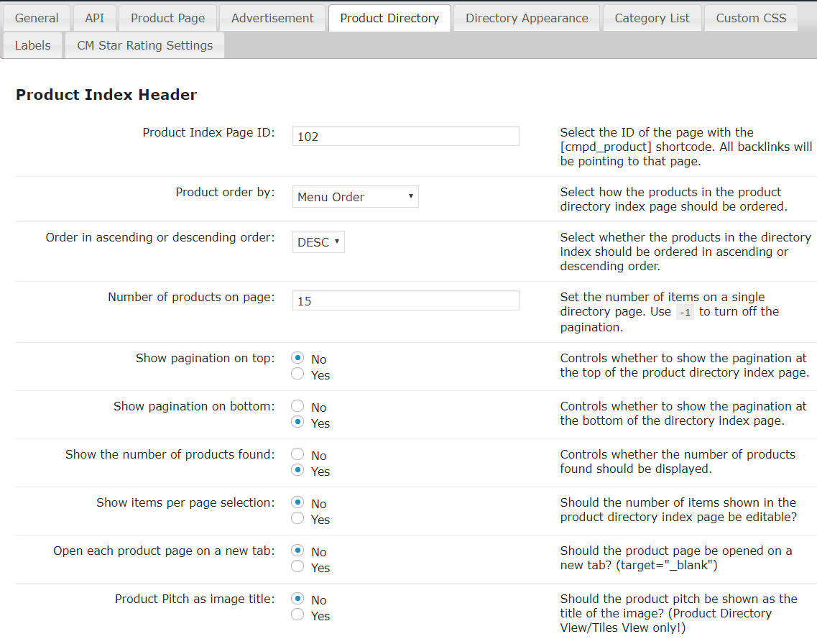The image size is (817, 644).
Task: Select the Custom CSS tab
Action: [x=751, y=18]
